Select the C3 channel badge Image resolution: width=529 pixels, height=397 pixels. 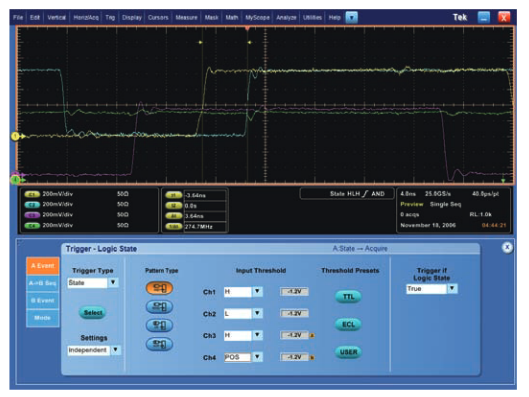point(32,215)
